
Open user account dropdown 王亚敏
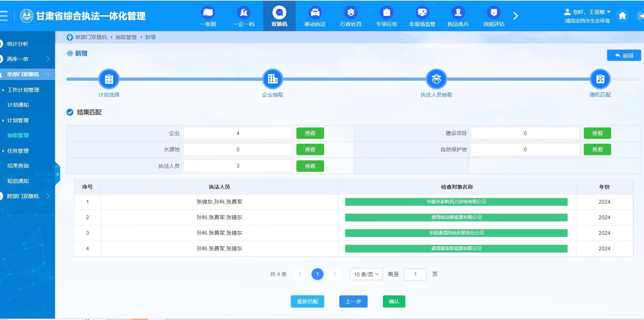(x=588, y=12)
